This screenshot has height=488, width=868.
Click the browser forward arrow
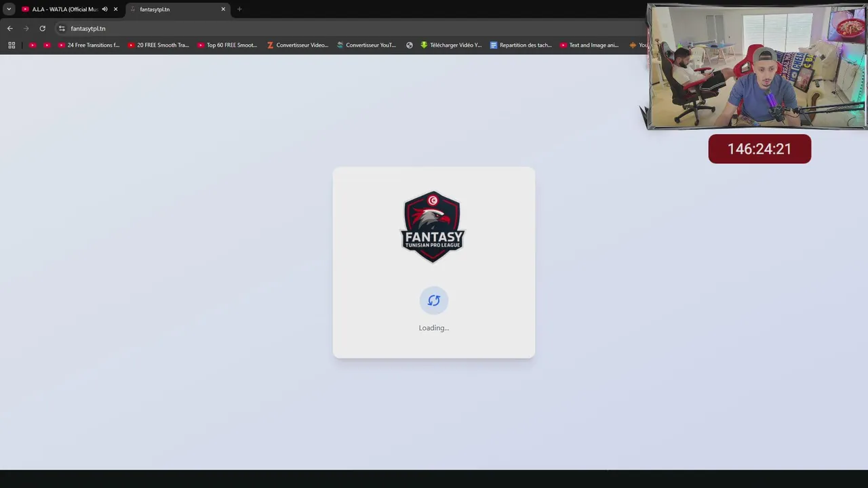point(26,28)
